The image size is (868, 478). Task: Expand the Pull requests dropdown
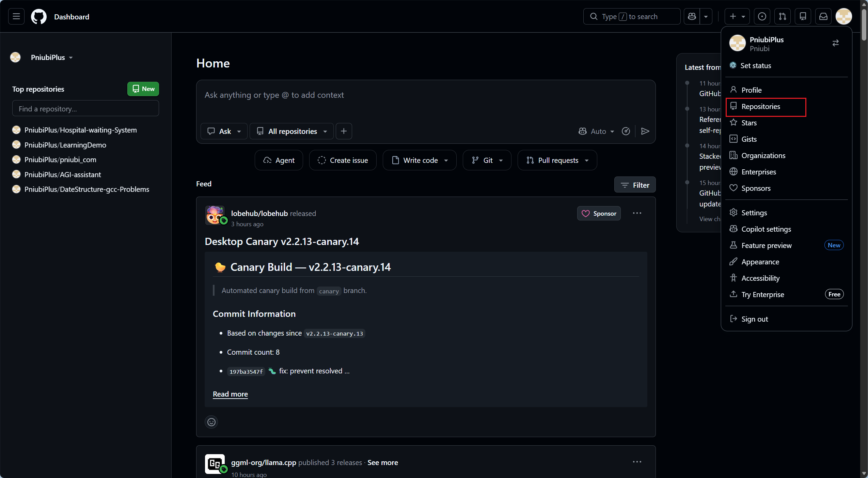coord(557,160)
